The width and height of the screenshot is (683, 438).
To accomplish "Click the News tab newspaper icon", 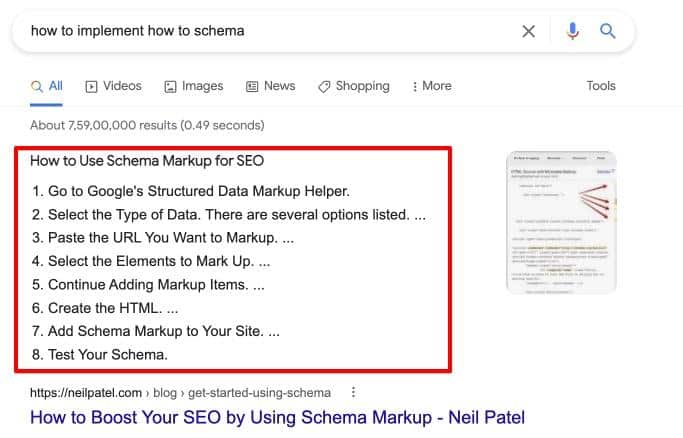I will point(252,86).
